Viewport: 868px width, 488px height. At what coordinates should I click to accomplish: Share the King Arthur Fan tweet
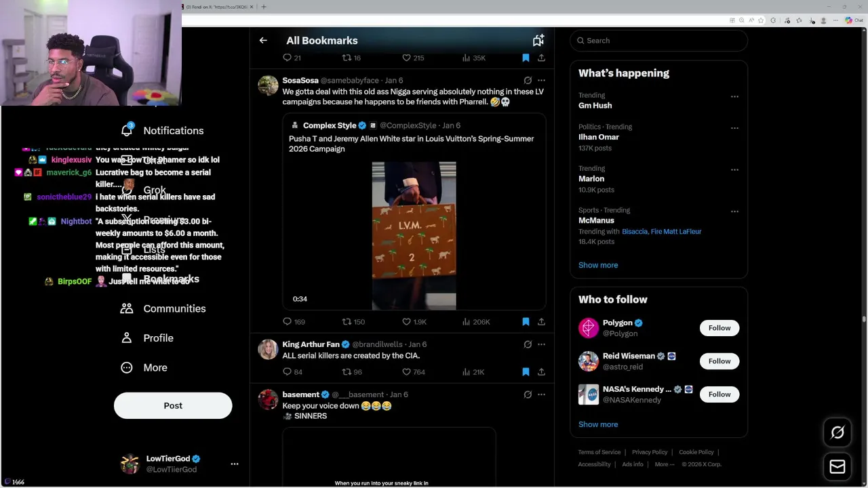click(x=541, y=372)
